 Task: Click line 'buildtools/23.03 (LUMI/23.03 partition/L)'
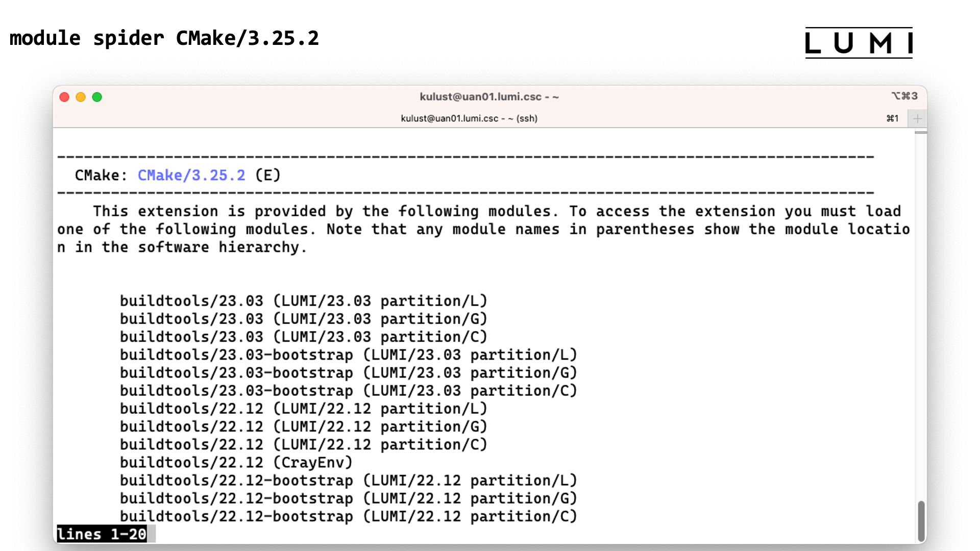[304, 301]
